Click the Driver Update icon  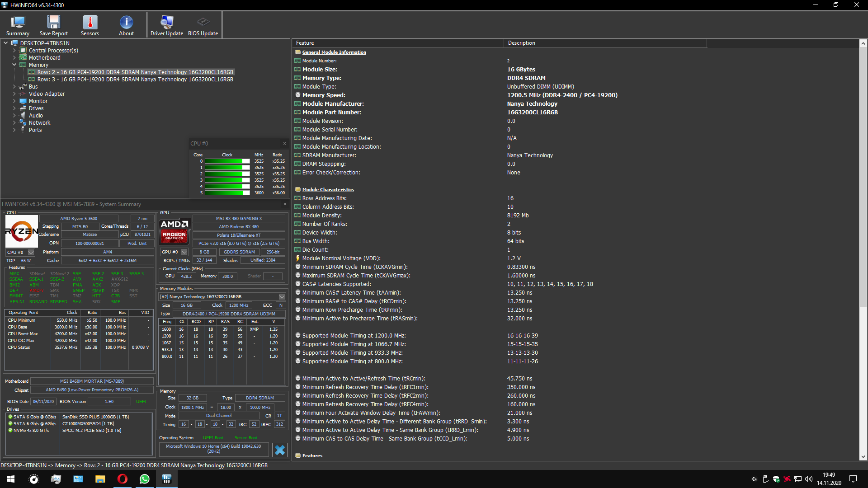[x=166, y=25]
